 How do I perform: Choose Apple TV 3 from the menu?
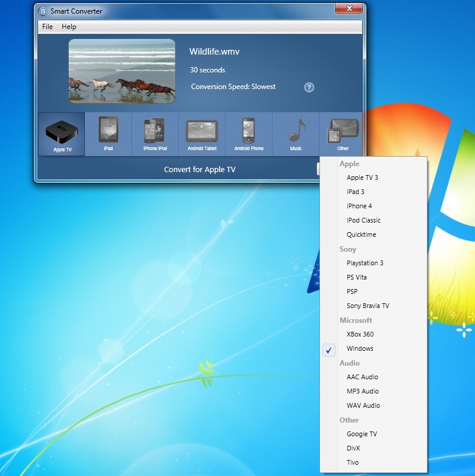tap(373, 177)
